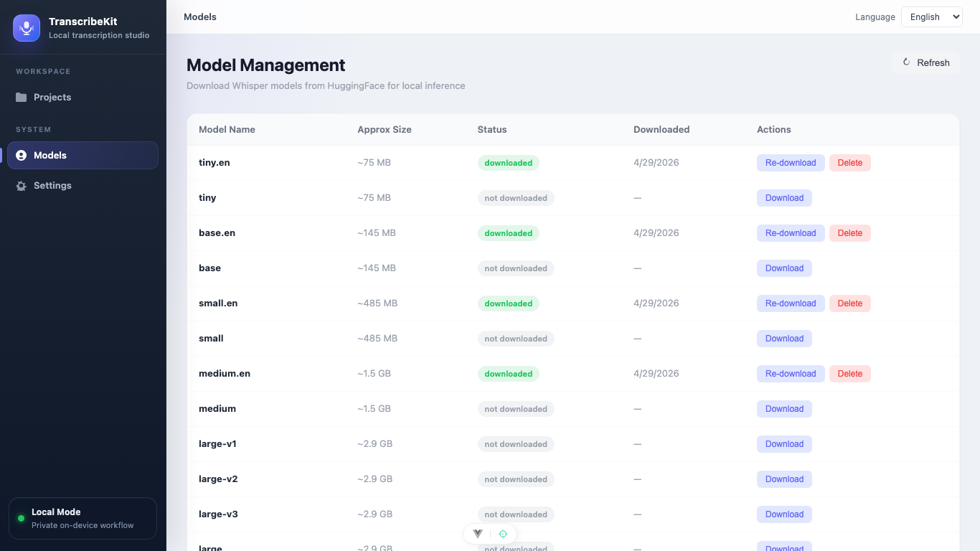Click the Approx Size column header
The image size is (980, 551).
coord(385,130)
